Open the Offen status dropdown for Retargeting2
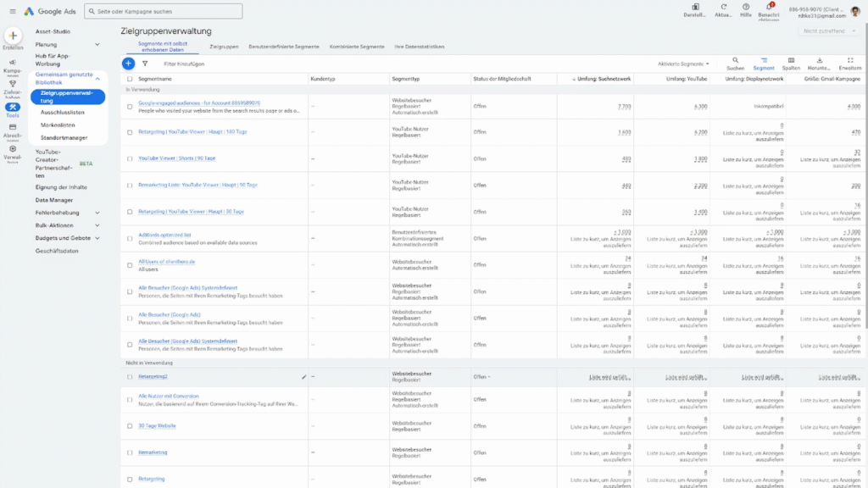Viewport: 868px width, 488px height. [481, 377]
